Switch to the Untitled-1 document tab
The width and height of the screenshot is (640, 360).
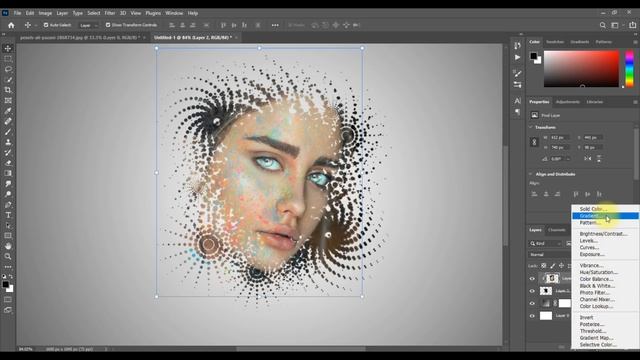(193, 38)
